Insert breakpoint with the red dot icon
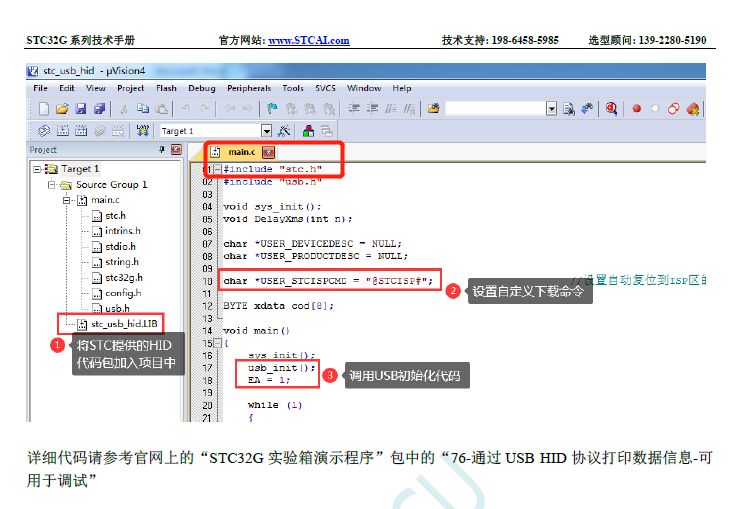 tap(636, 109)
